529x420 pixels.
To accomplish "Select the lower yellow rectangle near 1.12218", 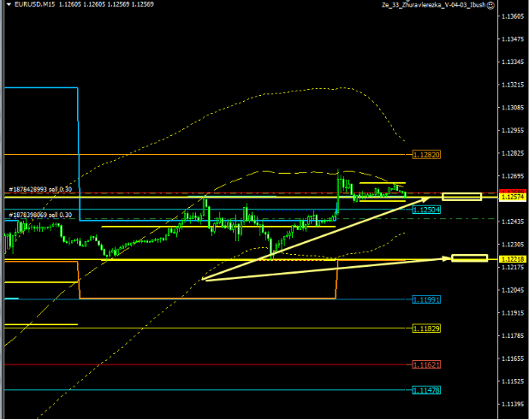I will coord(469,258).
